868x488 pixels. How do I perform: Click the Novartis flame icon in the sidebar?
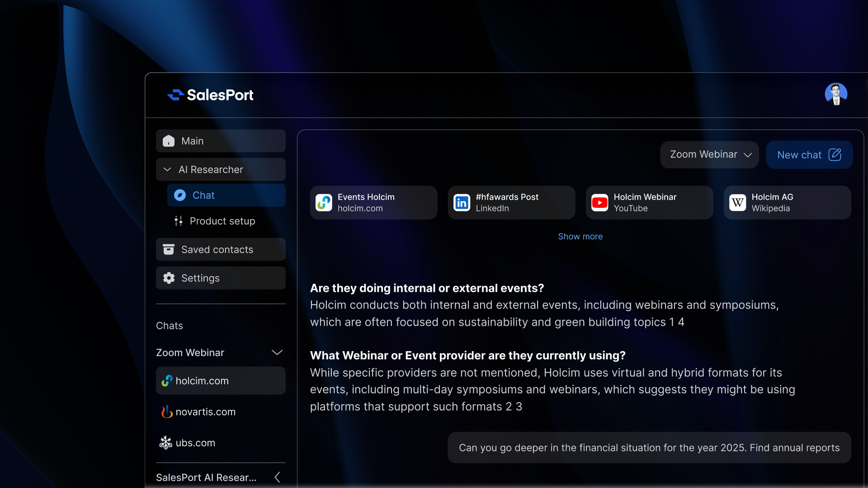click(166, 412)
